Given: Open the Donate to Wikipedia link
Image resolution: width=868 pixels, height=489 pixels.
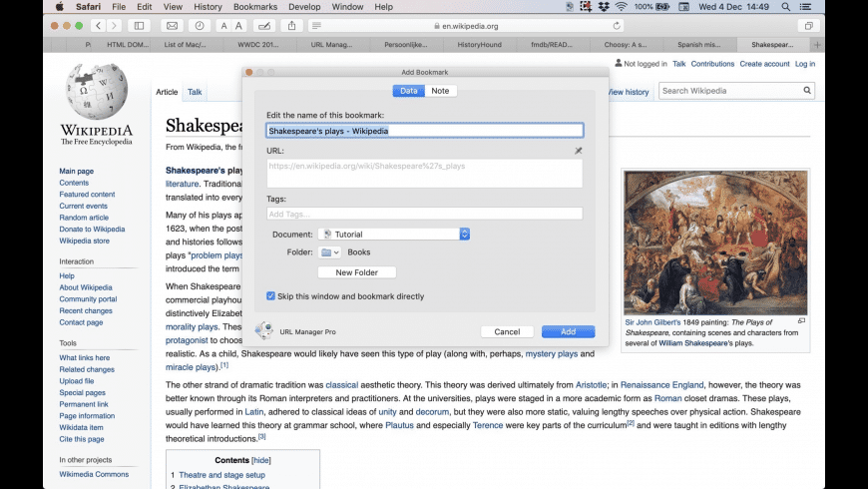Looking at the screenshot, I should pos(92,230).
